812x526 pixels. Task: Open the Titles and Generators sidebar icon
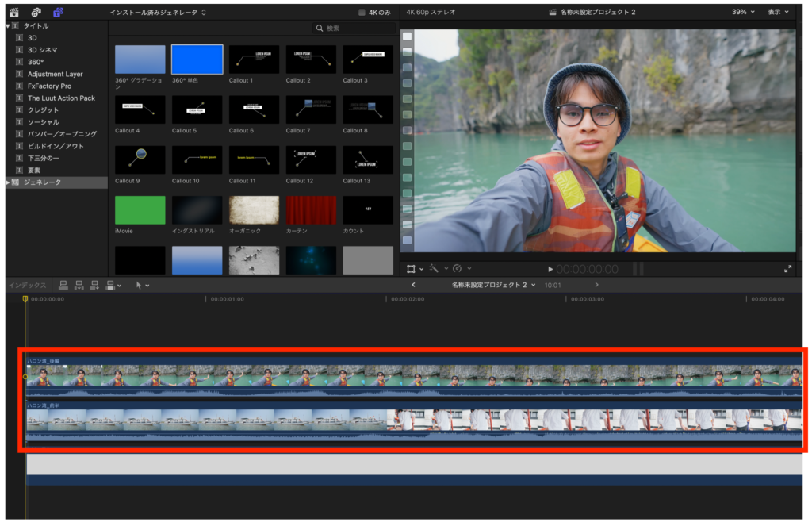point(58,12)
